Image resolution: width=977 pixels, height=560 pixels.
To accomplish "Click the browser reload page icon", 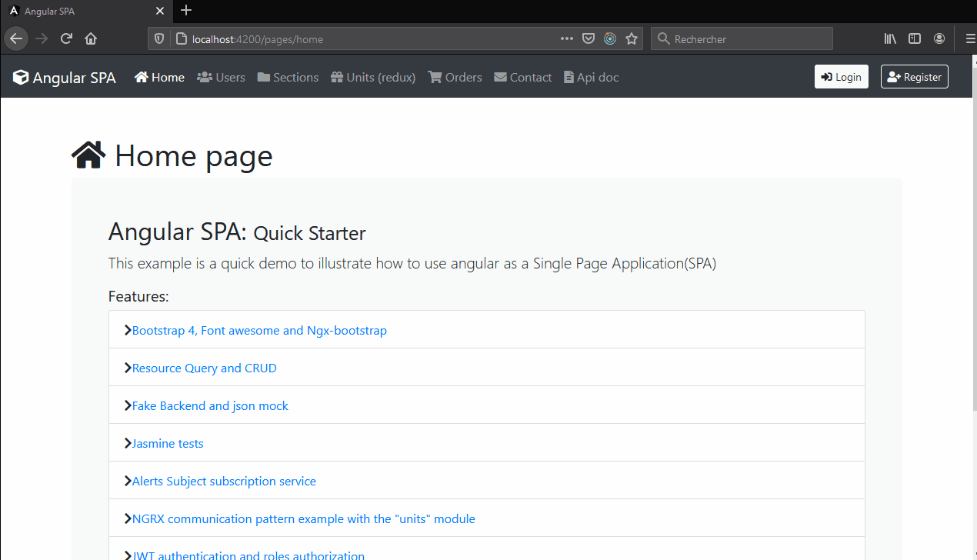I will click(65, 38).
